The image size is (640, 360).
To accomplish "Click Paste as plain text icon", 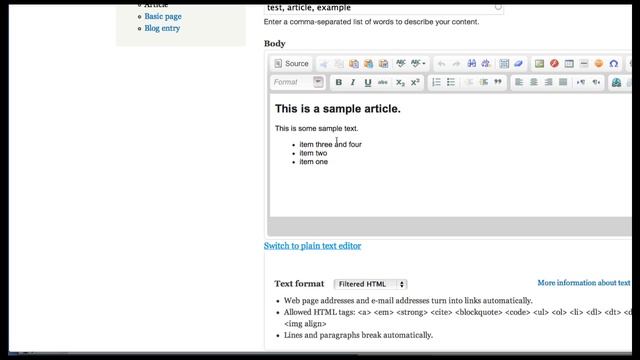I will click(368, 64).
